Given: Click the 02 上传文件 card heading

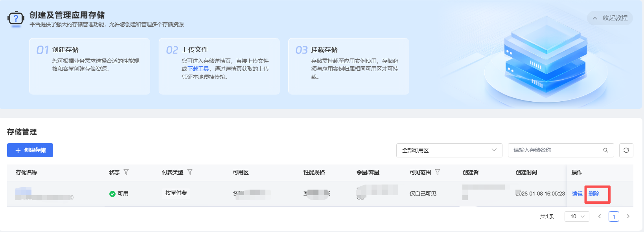Looking at the screenshot, I should click(x=195, y=50).
